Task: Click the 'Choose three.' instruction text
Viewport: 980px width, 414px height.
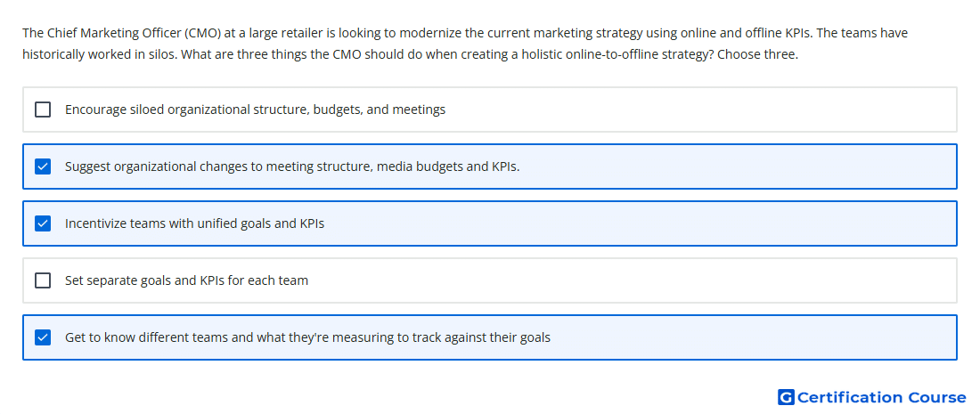Action: tap(757, 54)
